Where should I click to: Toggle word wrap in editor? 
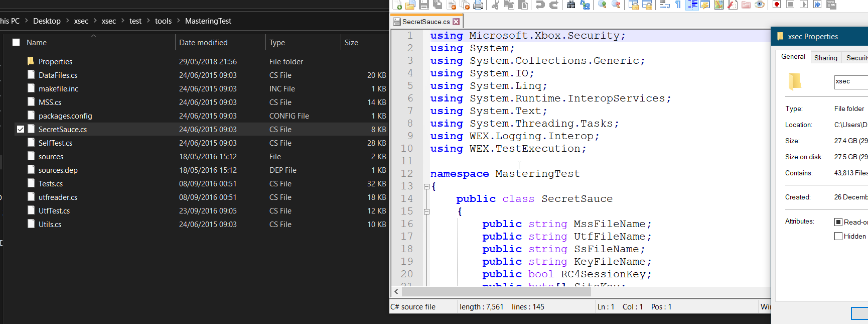pyautogui.click(x=665, y=5)
